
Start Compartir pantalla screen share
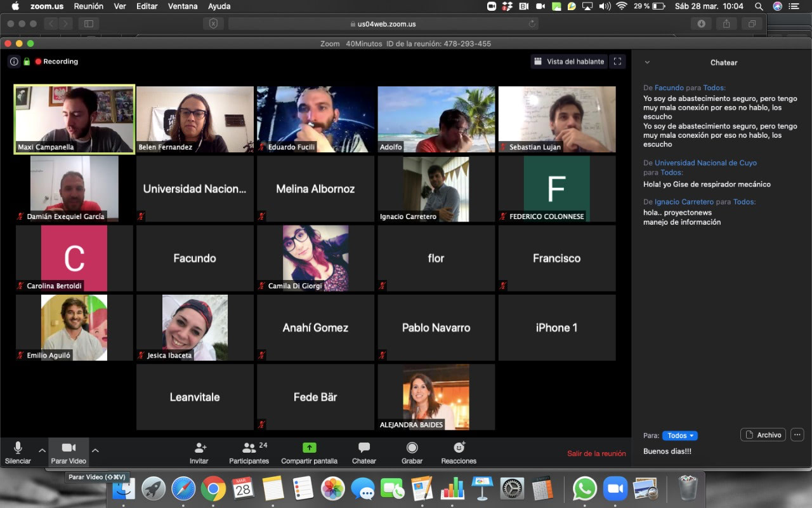(x=310, y=453)
